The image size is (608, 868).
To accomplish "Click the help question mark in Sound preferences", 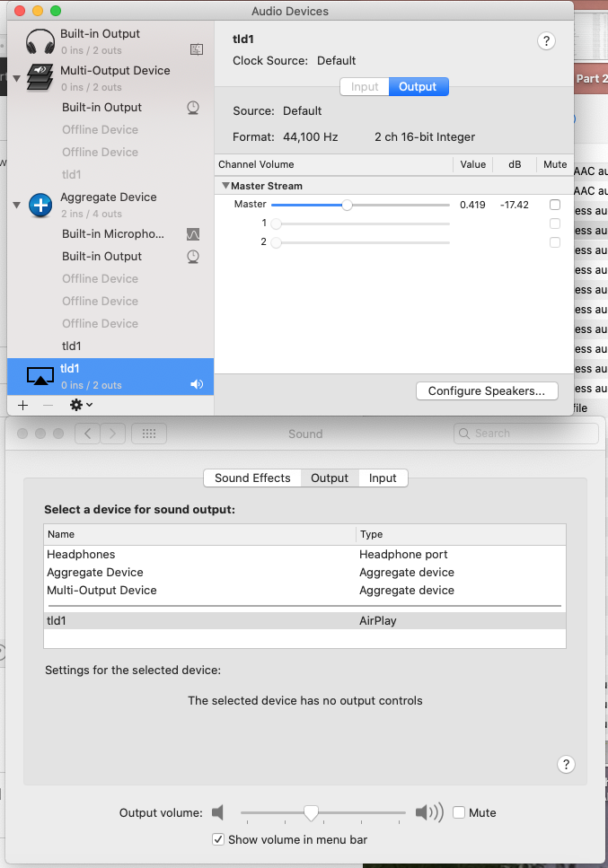I will pos(566,764).
